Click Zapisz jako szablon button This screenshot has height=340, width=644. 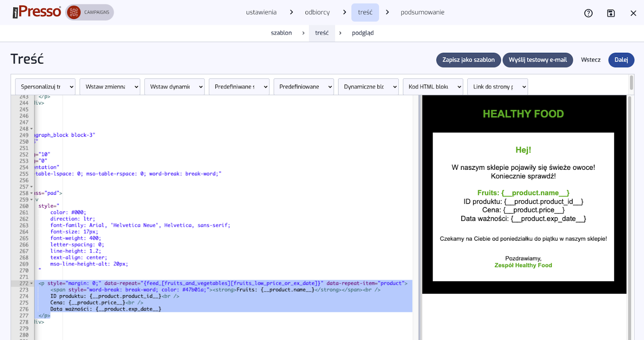point(469,60)
